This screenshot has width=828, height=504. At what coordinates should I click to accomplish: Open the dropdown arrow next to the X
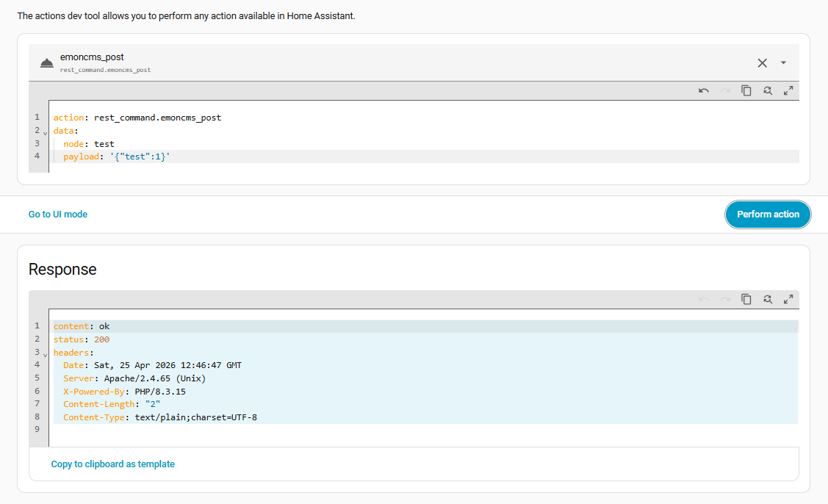coord(783,63)
